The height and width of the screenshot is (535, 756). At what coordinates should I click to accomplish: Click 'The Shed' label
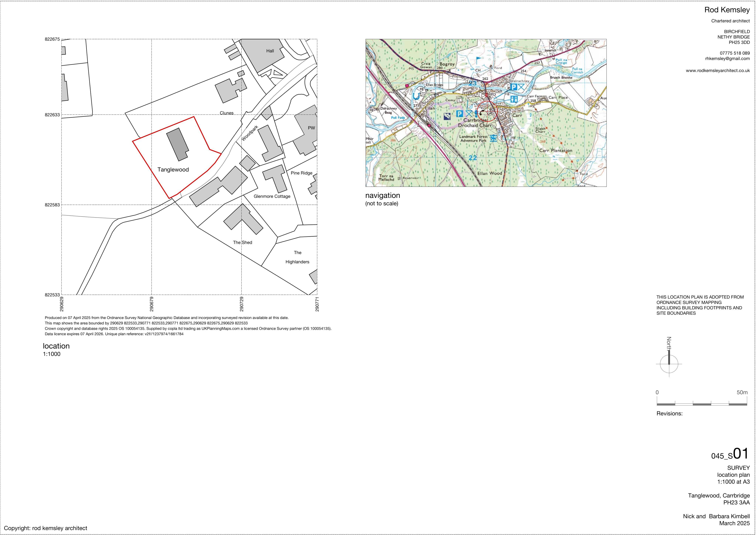(x=242, y=242)
